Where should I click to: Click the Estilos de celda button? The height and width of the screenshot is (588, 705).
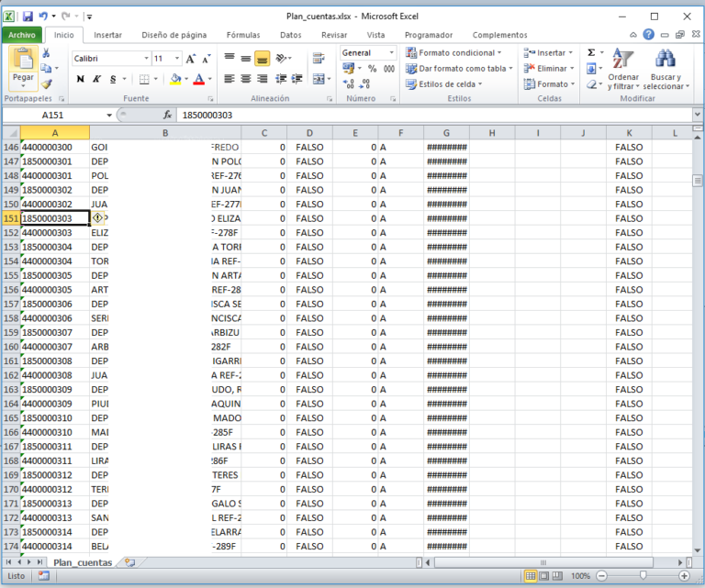[446, 84]
